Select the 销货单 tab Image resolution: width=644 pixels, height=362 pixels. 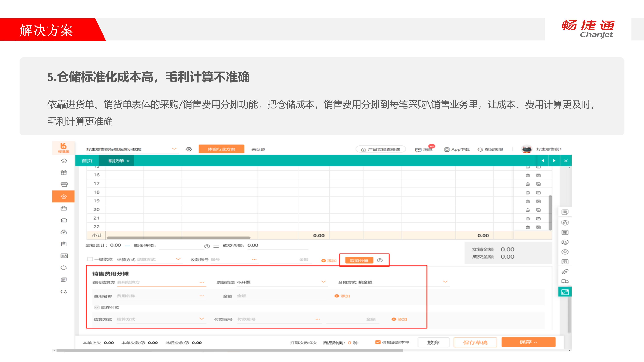(116, 161)
